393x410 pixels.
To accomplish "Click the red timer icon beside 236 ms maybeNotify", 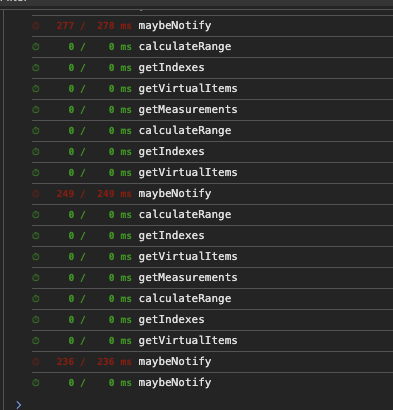I will [36, 362].
